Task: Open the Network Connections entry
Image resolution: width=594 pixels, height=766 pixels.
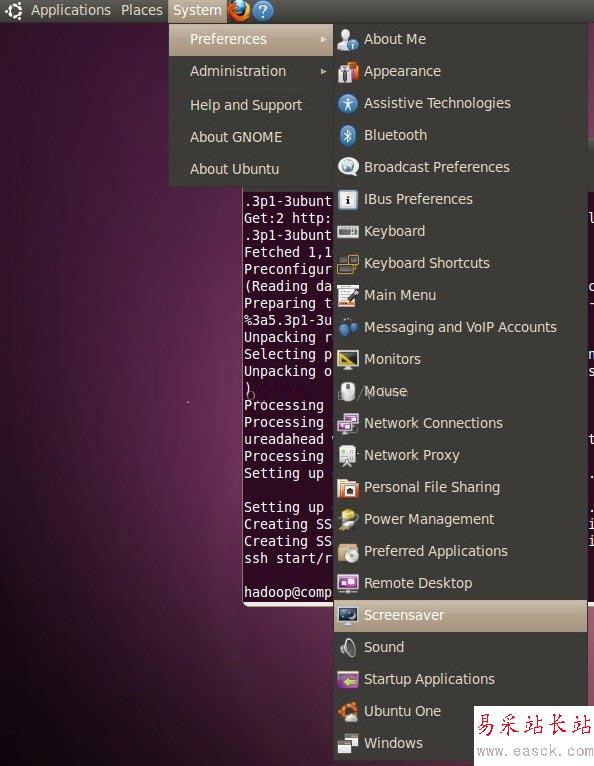Action: pyautogui.click(x=460, y=424)
